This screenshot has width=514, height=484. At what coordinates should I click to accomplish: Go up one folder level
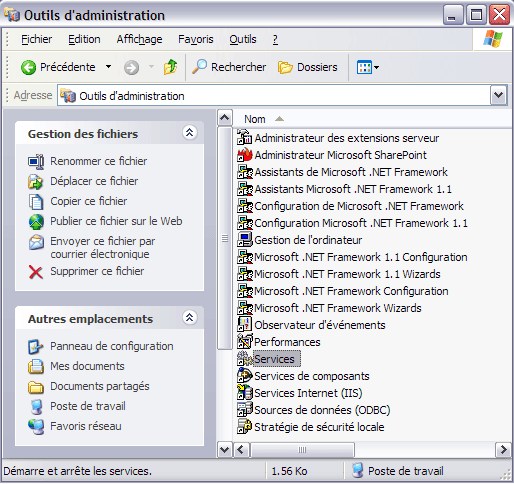pos(170,67)
